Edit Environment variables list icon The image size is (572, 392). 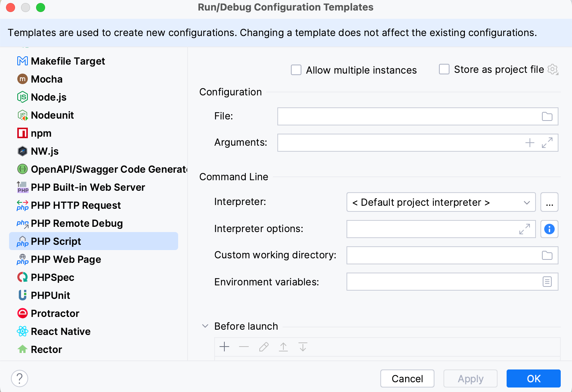click(547, 282)
